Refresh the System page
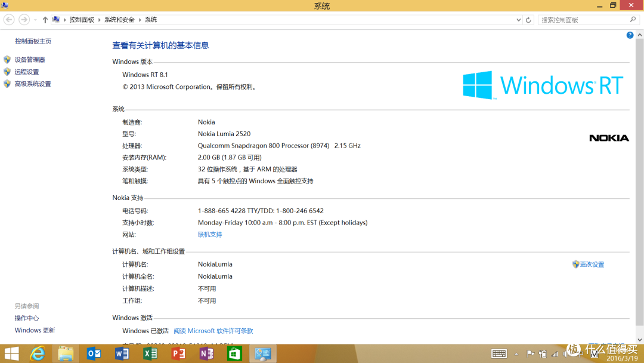The image size is (644, 363). 528,20
